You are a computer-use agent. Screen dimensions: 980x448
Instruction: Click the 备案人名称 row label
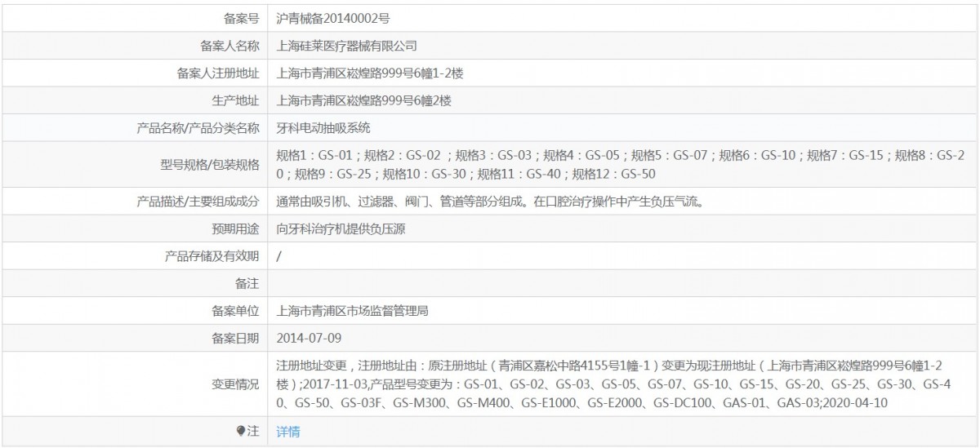click(x=229, y=46)
